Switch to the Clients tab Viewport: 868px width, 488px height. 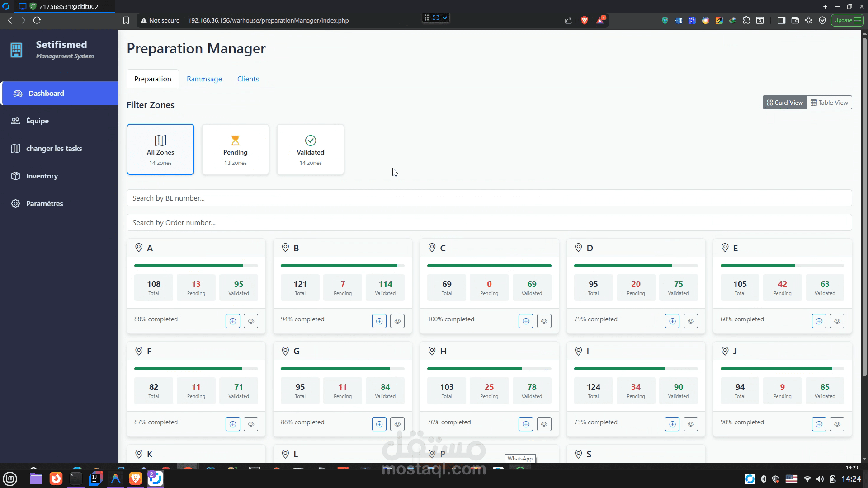click(x=248, y=79)
